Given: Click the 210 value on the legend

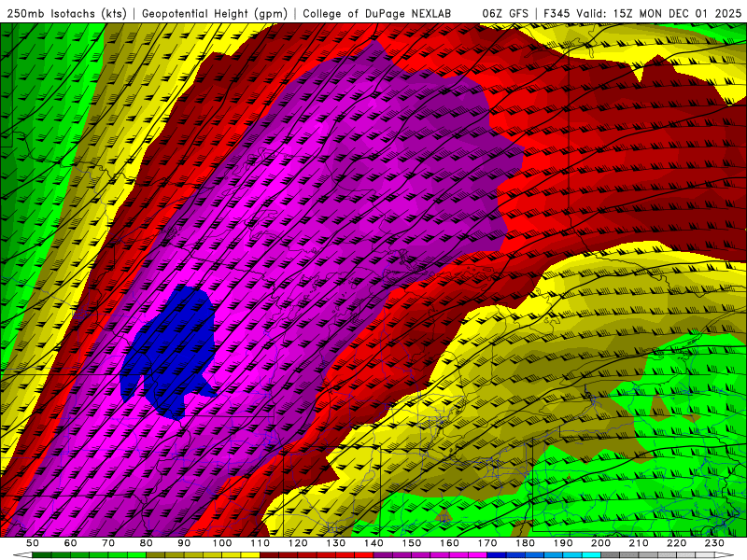Looking at the screenshot, I should [639, 543].
